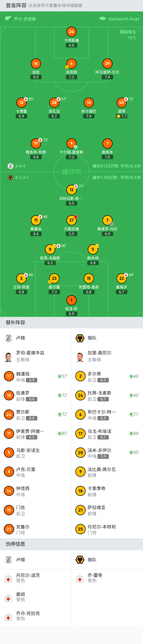
Task: Tap the 狼队 team header in substitutes
Action: click(92, 338)
